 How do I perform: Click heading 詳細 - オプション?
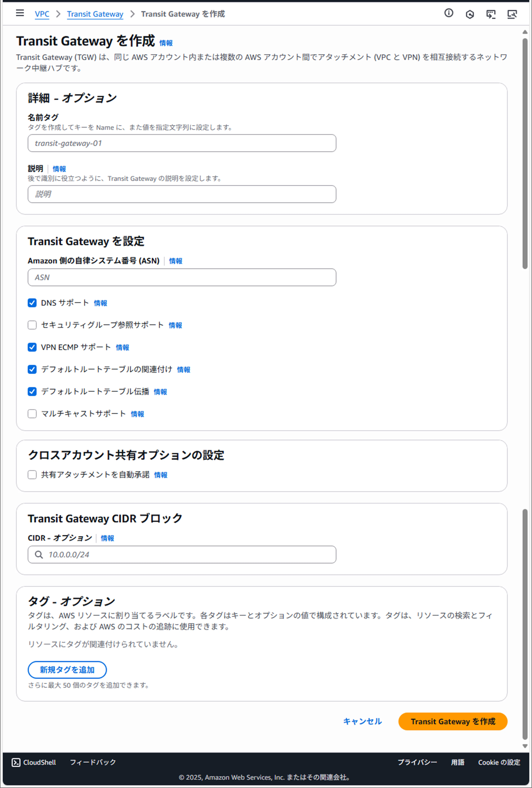72,98
